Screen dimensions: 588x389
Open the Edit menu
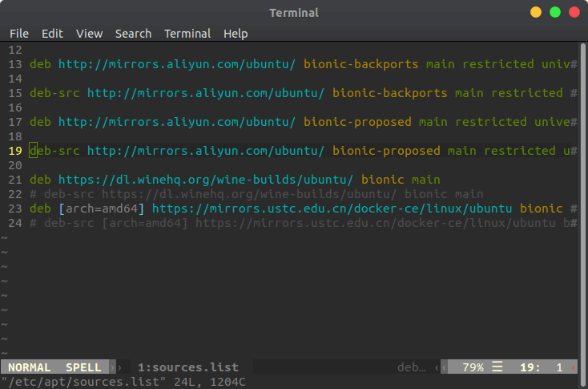pyautogui.click(x=52, y=34)
